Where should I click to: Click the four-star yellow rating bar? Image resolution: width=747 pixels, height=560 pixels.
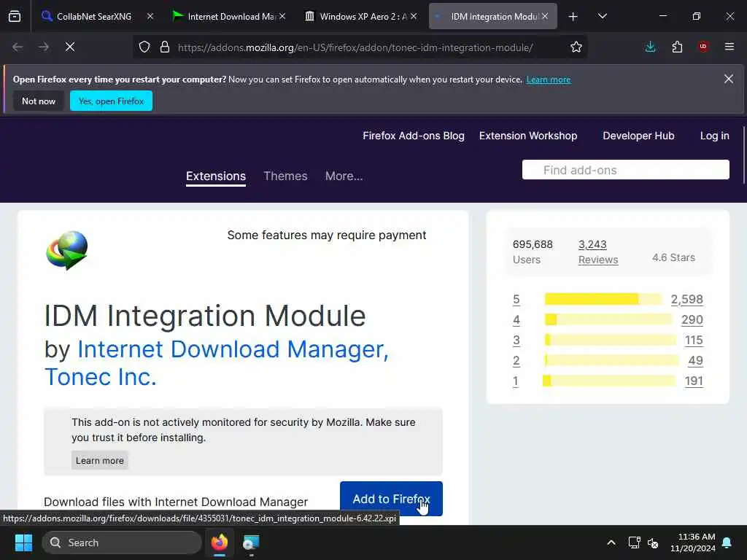608,319
